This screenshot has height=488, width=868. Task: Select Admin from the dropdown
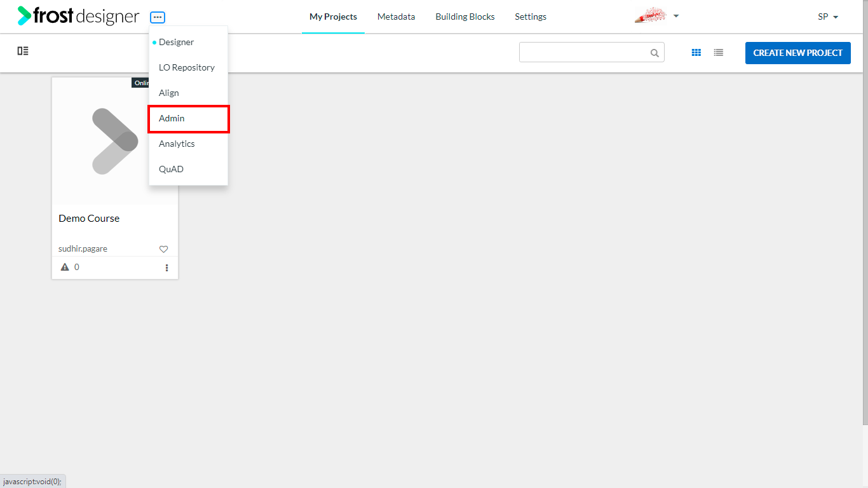[x=188, y=119]
